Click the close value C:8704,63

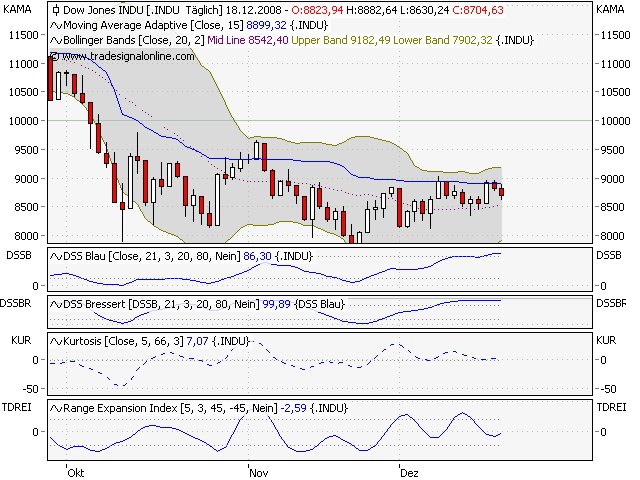tap(478, 10)
